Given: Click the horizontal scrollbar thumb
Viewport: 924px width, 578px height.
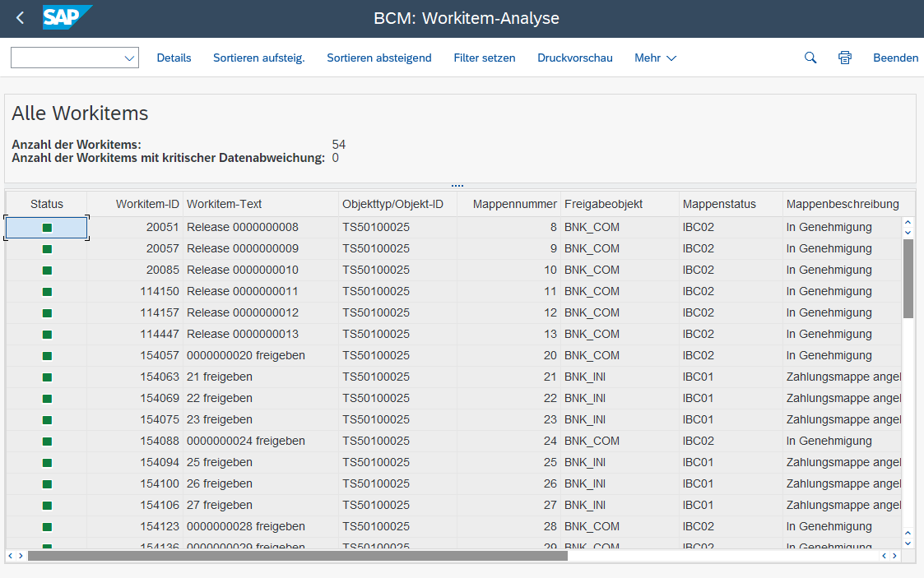Looking at the screenshot, I should pos(296,556).
